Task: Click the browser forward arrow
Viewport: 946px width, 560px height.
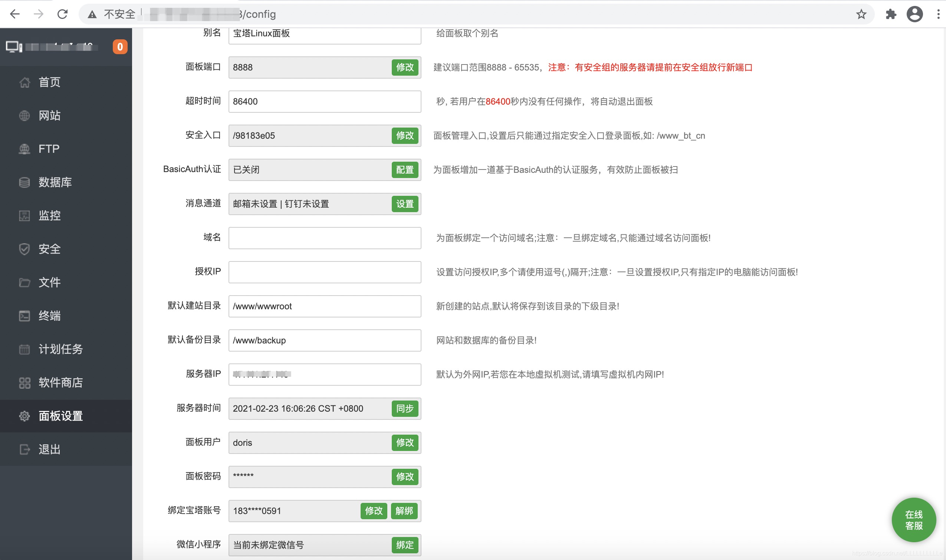Action: (39, 14)
